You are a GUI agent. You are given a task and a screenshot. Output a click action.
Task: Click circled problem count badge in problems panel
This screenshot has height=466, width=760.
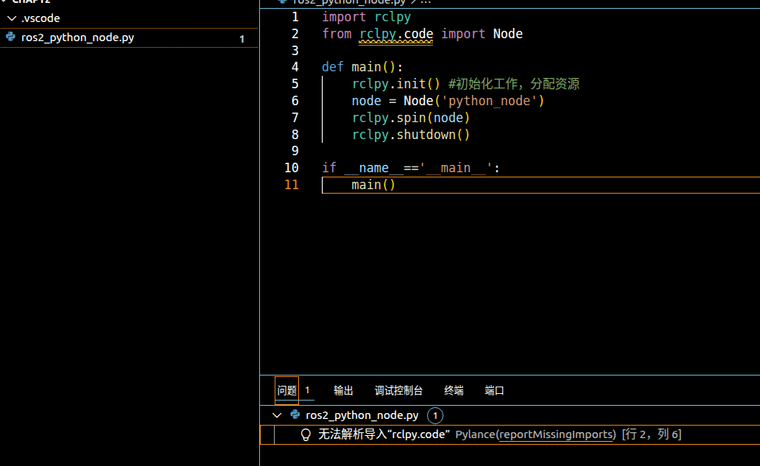coord(435,416)
